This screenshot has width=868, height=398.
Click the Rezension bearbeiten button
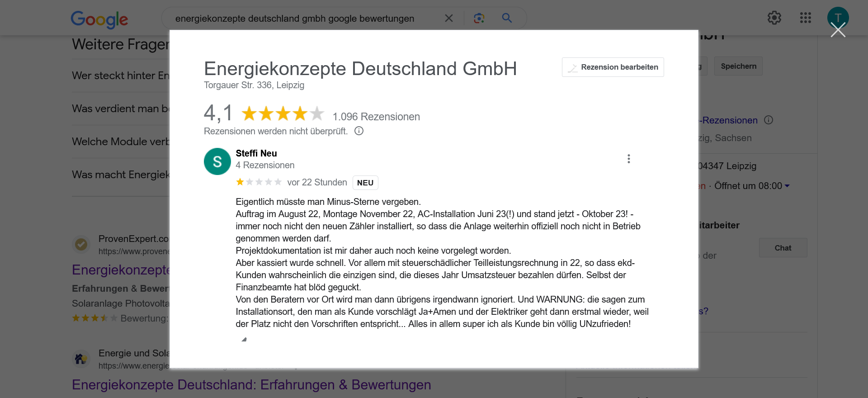(x=613, y=67)
